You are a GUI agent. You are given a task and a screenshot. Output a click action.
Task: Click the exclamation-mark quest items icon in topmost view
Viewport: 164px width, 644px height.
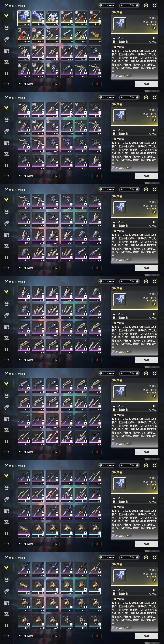click(x=7, y=74)
